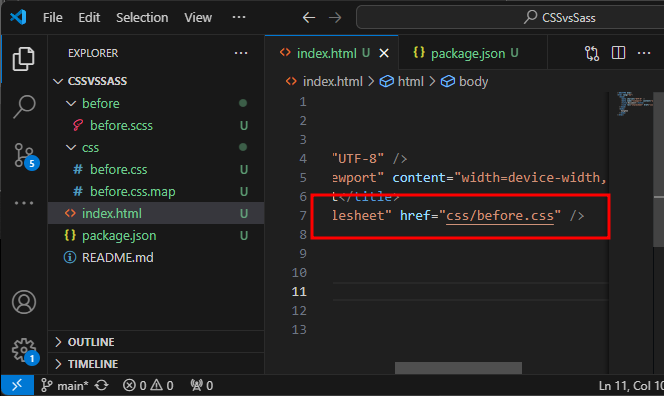Click the content attribute on line 5
Image resolution: width=664 pixels, height=396 pixels.
point(419,177)
